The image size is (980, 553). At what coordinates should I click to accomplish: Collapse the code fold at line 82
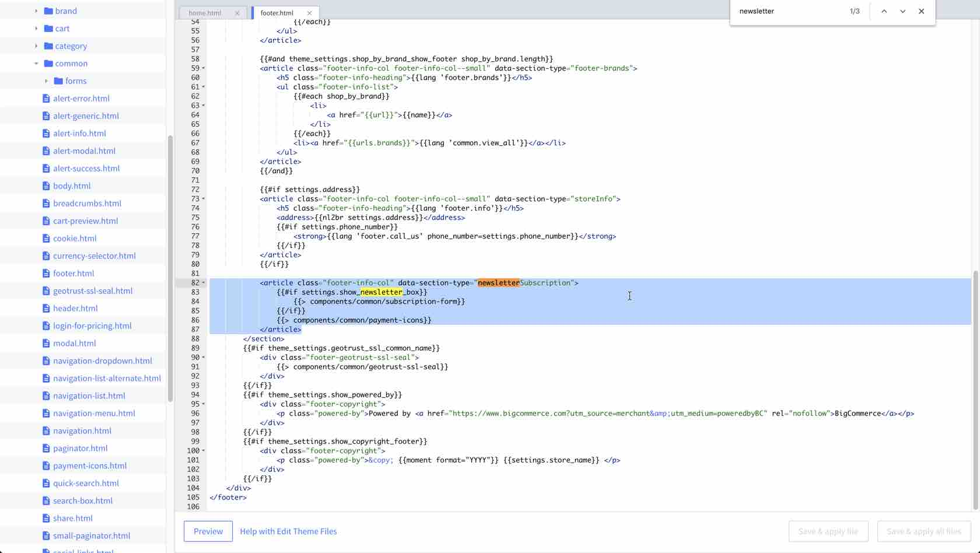pyautogui.click(x=203, y=282)
